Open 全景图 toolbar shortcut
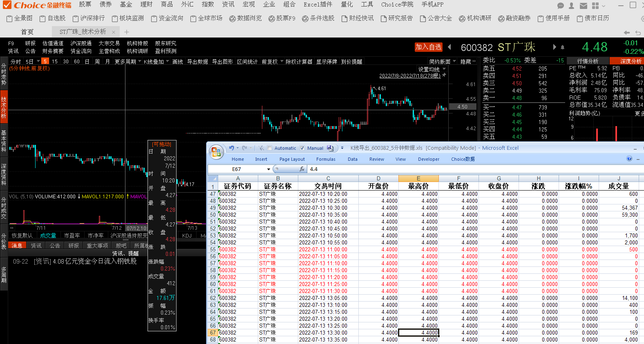 click(20, 18)
